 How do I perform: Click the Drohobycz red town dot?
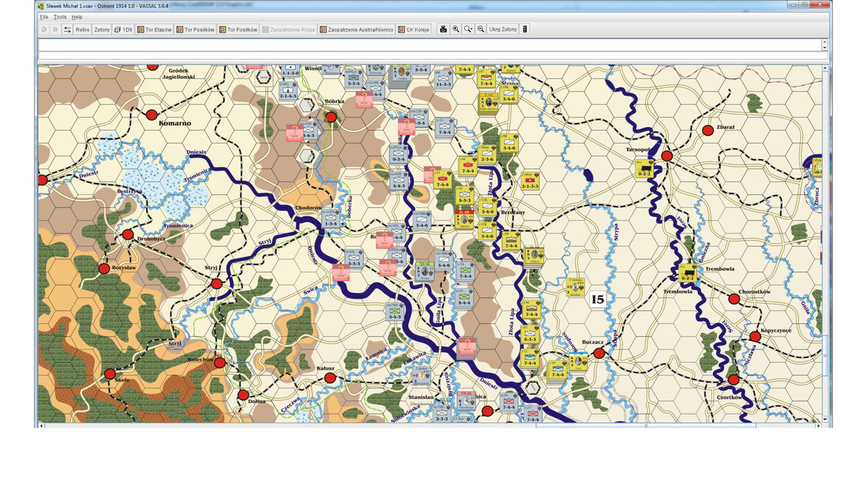coord(128,235)
